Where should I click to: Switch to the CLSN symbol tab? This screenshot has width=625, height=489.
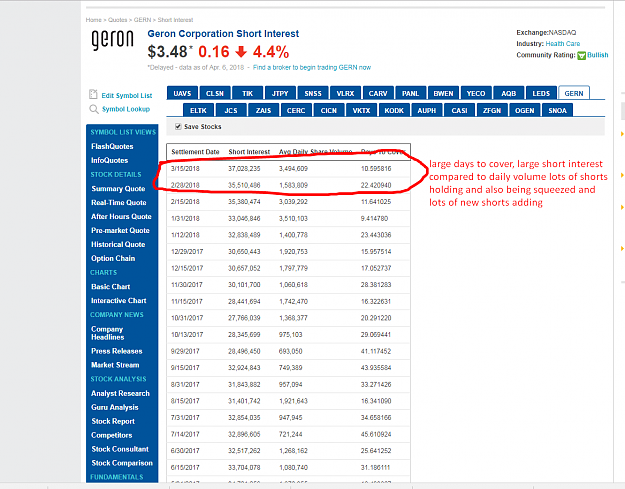pyautogui.click(x=215, y=93)
